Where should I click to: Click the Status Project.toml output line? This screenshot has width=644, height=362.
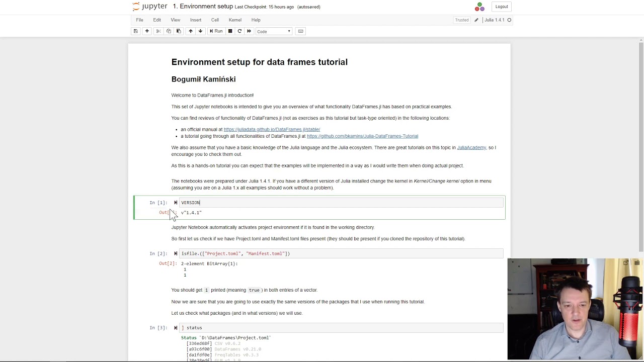226,338
